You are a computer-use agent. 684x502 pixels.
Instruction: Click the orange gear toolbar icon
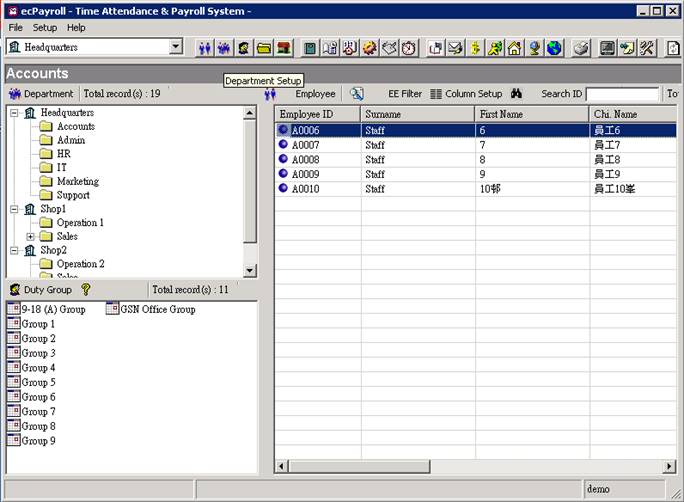tap(369, 48)
